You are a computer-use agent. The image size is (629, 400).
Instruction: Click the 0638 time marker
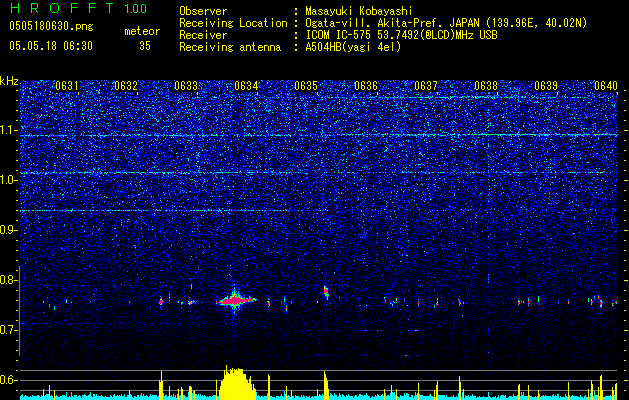coord(486,86)
